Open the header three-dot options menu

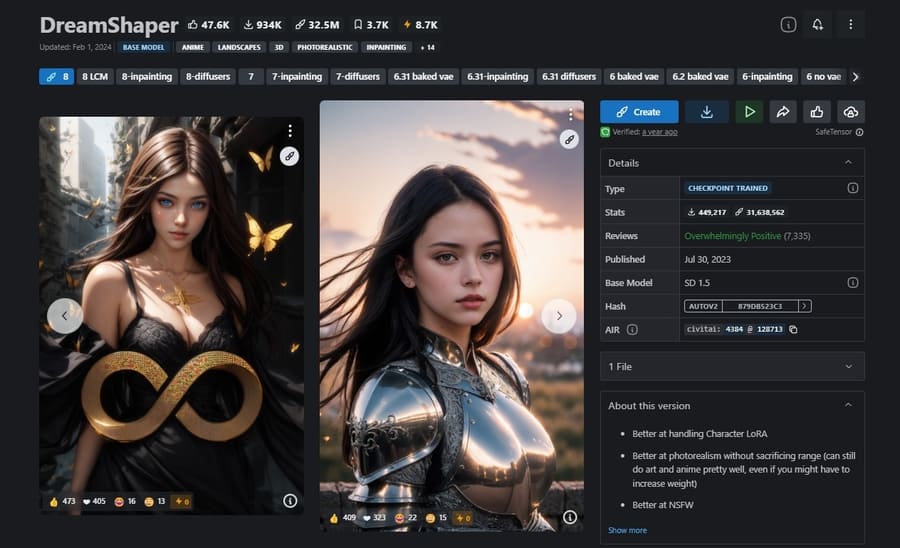pos(851,25)
